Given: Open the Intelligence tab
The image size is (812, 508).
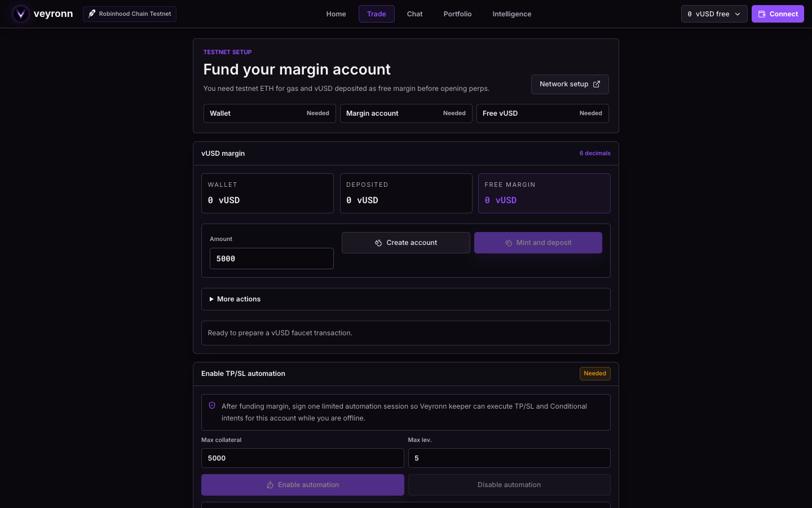Looking at the screenshot, I should 512,14.
